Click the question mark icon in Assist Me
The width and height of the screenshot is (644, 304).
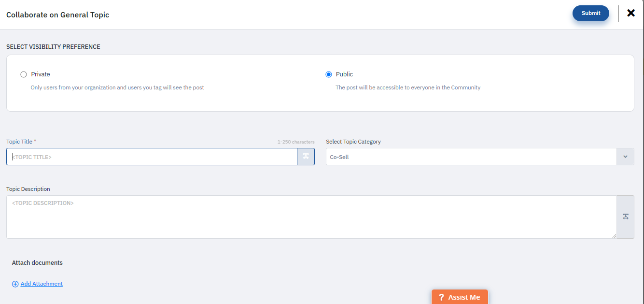tap(441, 297)
